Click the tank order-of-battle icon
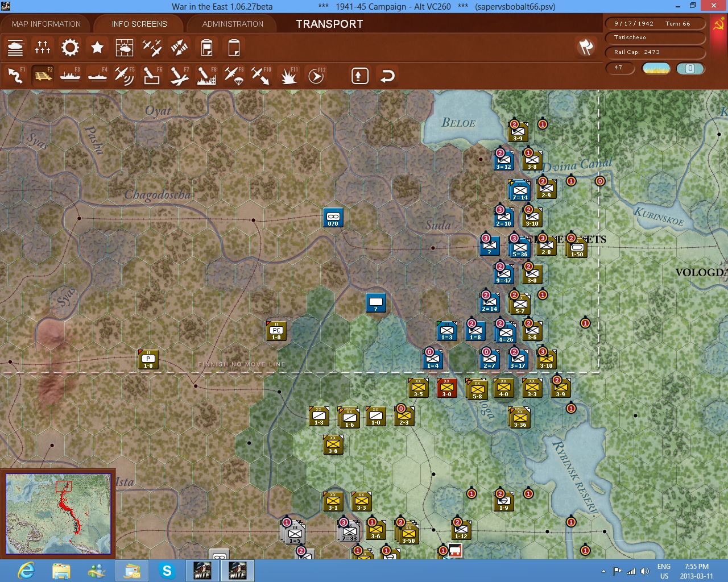The width and height of the screenshot is (728, 582). (15, 48)
